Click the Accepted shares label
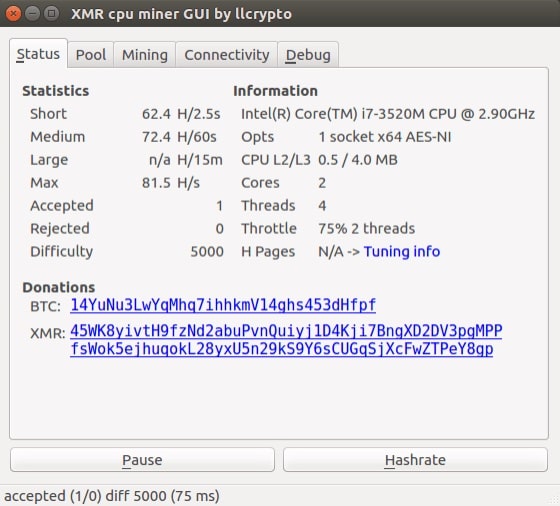Screen dimensions: 560x506 [x=62, y=206]
